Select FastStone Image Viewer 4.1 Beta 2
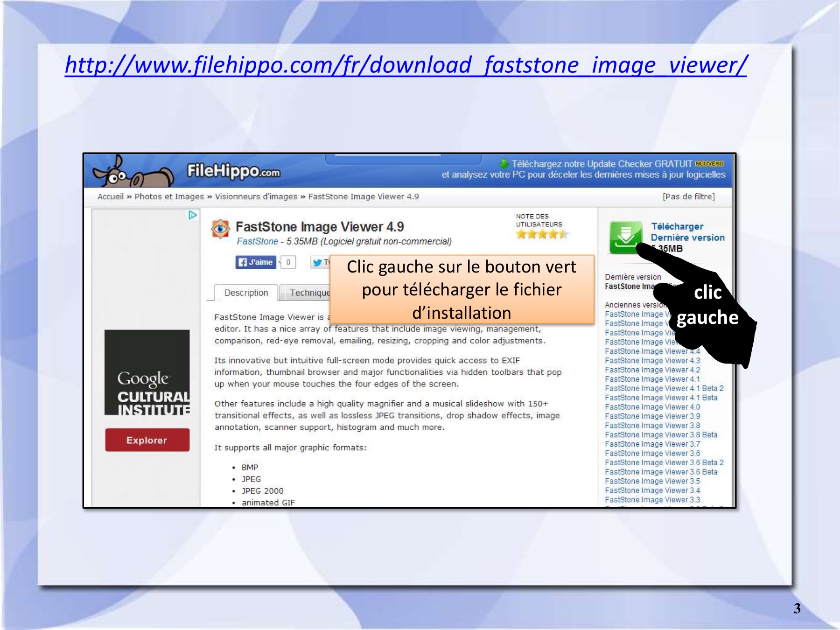Screen dimensions: 840x630 tap(664, 388)
